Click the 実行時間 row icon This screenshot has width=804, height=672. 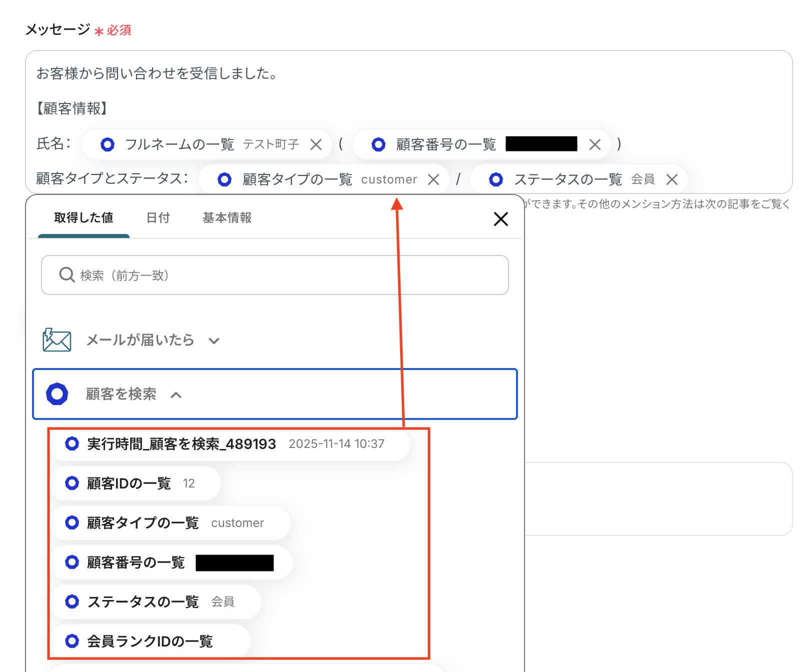[72, 444]
